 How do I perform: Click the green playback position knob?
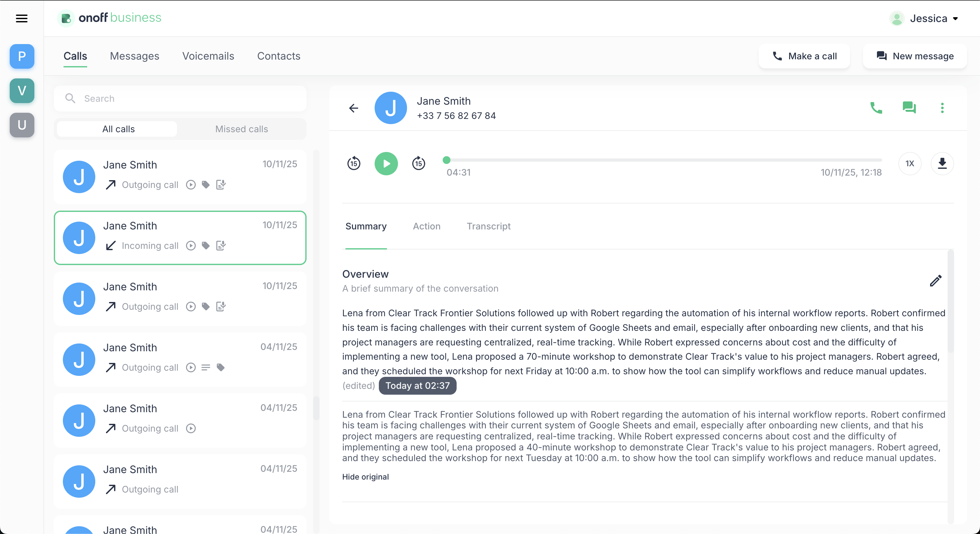(x=447, y=160)
